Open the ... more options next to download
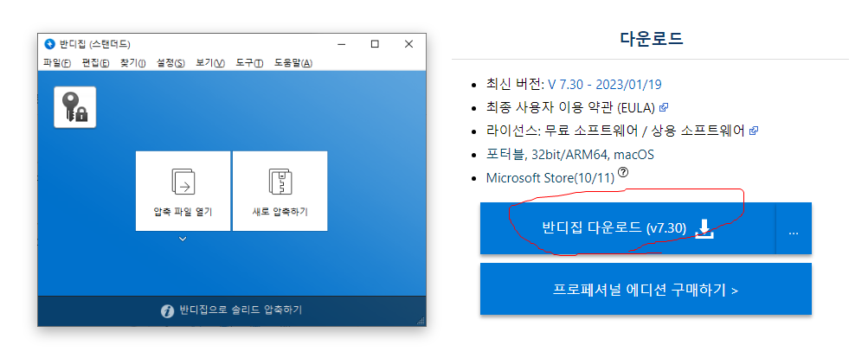This screenshot has height=358, width=868. pyautogui.click(x=794, y=228)
